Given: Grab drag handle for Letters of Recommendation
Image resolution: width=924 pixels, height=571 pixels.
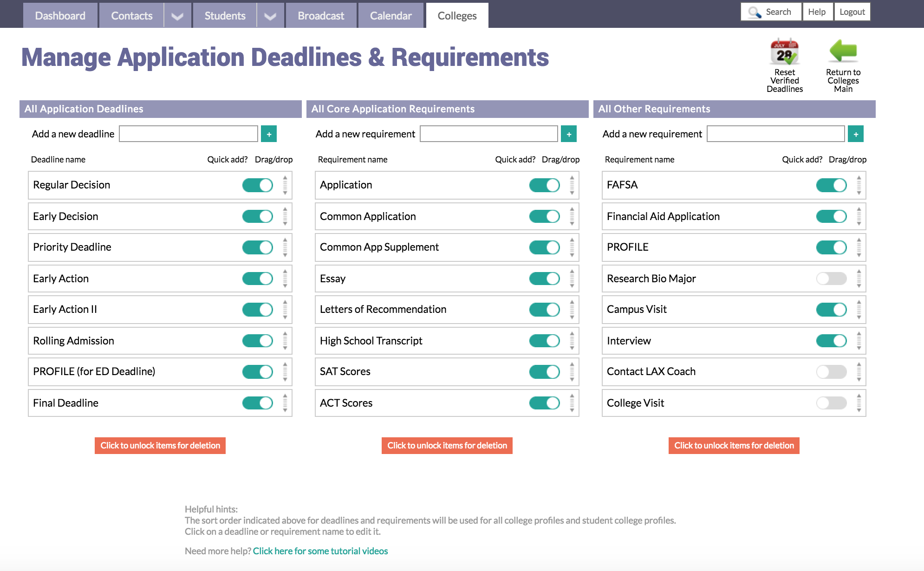Looking at the screenshot, I should [x=572, y=310].
